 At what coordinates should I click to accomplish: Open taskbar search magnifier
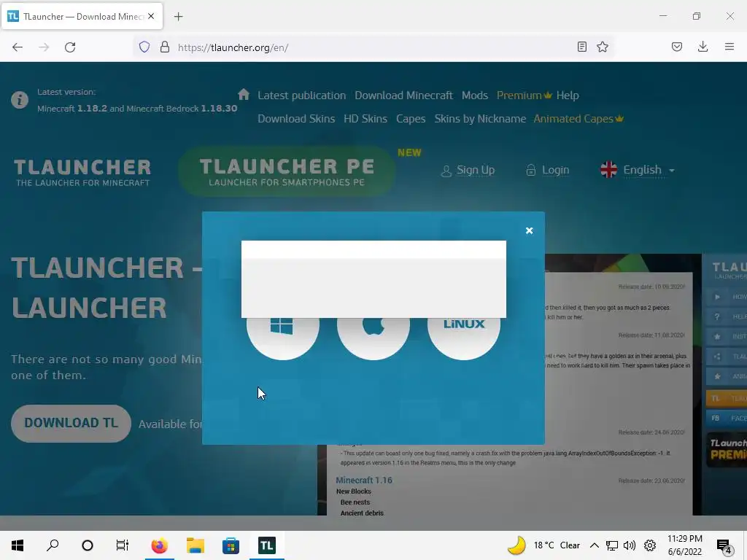pos(53,545)
